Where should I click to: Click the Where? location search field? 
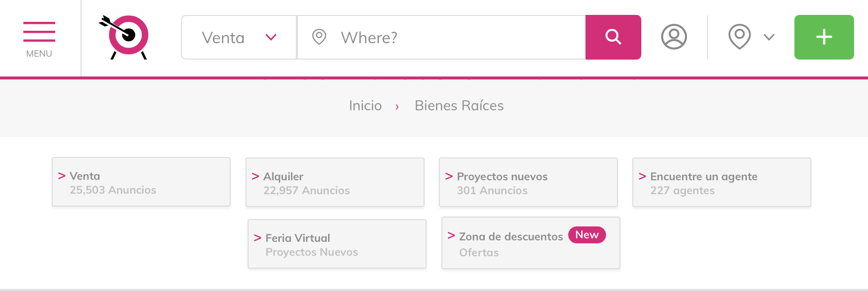click(x=441, y=37)
